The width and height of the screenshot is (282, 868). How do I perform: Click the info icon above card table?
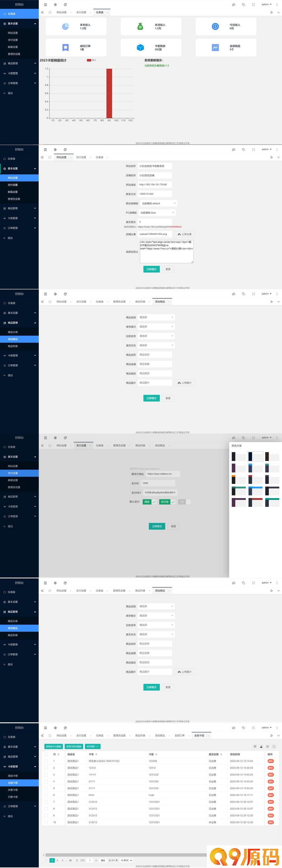(x=274, y=746)
